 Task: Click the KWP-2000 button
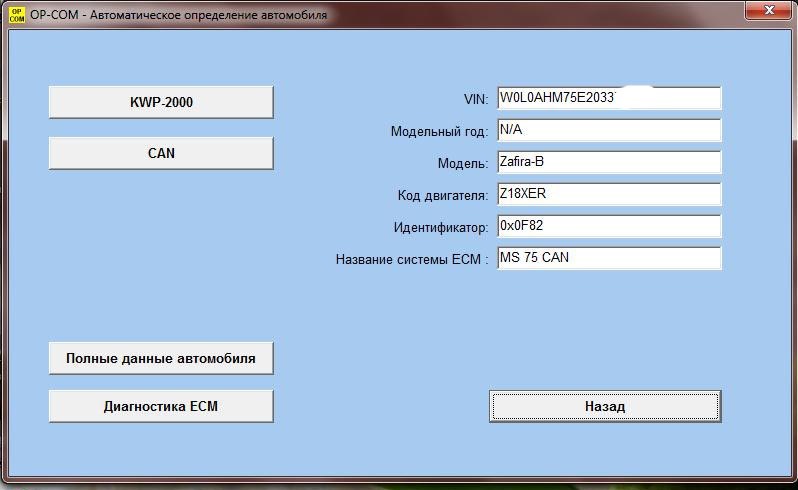[161, 102]
